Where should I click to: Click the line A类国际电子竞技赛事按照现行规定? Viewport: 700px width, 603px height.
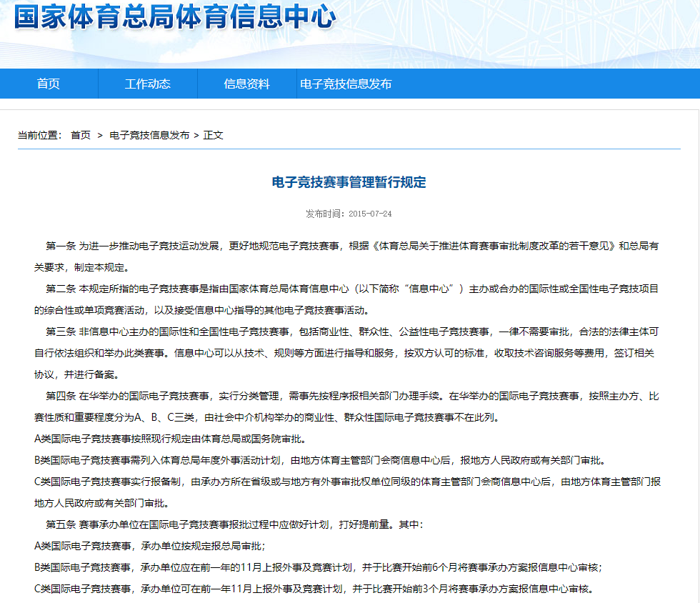click(x=172, y=439)
